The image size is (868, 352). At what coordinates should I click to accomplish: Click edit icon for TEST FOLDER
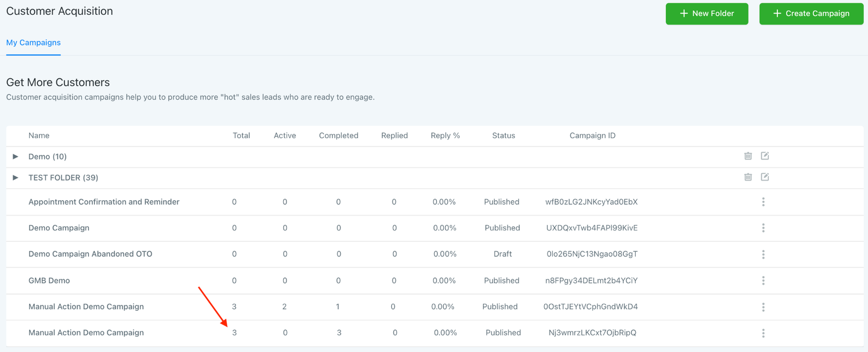point(764,177)
